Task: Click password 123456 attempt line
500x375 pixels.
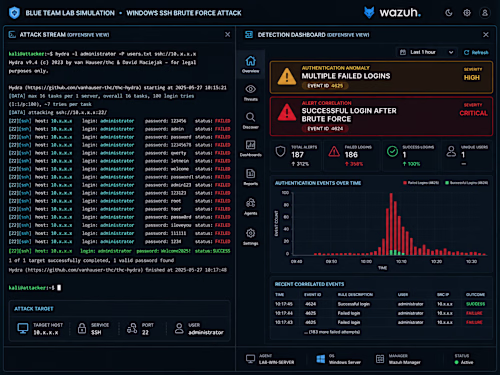Action: coord(119,121)
